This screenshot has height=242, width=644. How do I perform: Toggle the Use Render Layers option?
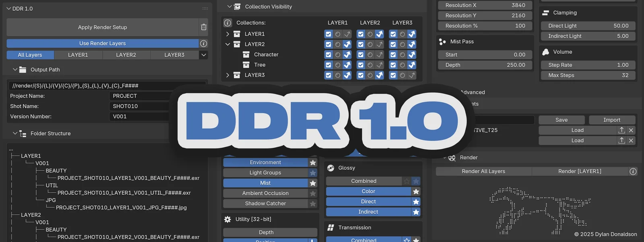(x=103, y=43)
